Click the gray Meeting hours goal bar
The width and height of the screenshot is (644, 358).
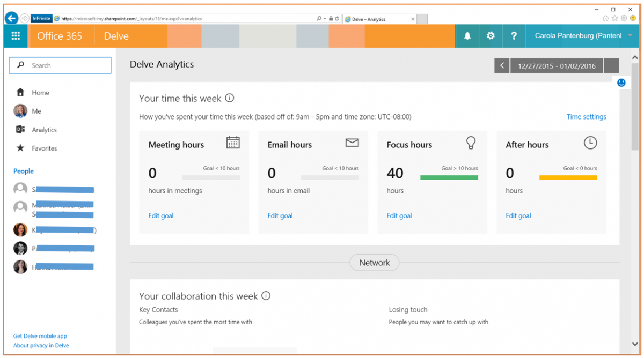point(211,177)
